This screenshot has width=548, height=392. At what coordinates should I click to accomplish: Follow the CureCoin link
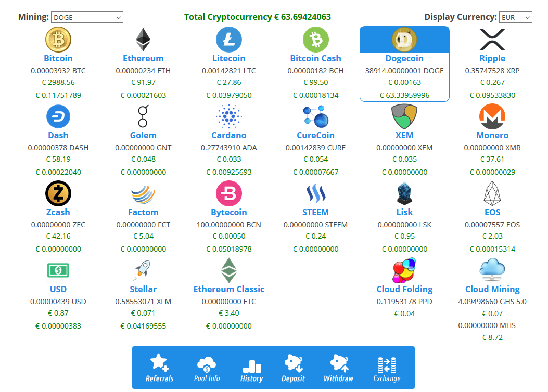[315, 135]
